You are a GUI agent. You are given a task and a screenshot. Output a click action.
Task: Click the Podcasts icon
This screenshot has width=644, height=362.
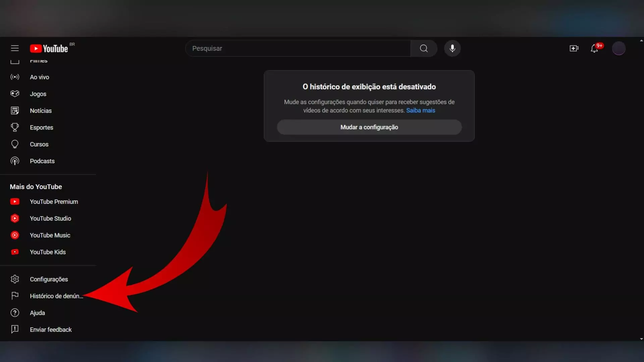pyautogui.click(x=15, y=161)
